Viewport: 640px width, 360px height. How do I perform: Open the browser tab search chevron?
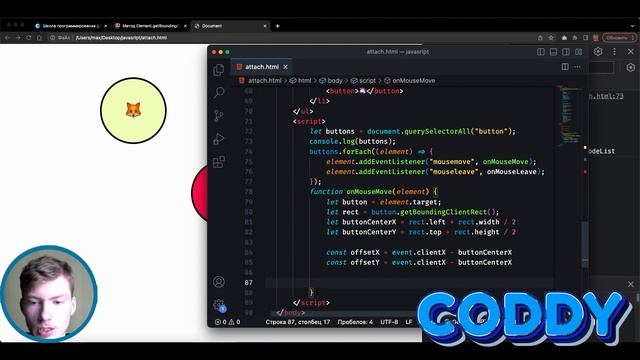click(x=632, y=26)
